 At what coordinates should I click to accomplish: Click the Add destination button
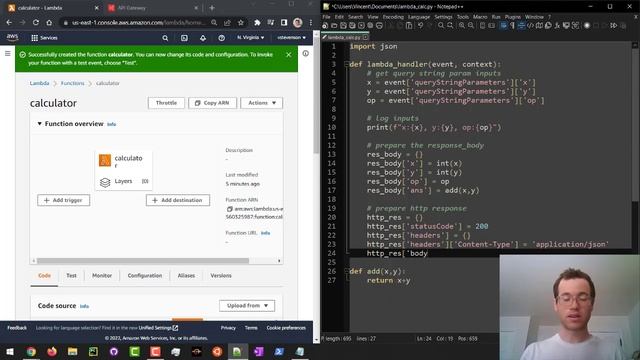point(178,200)
